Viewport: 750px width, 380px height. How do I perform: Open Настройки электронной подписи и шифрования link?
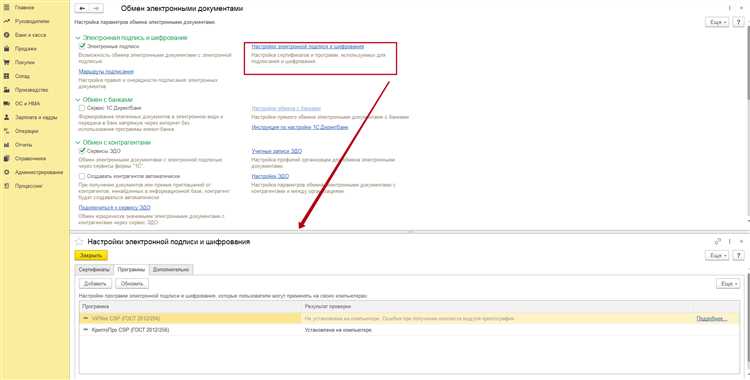click(308, 46)
